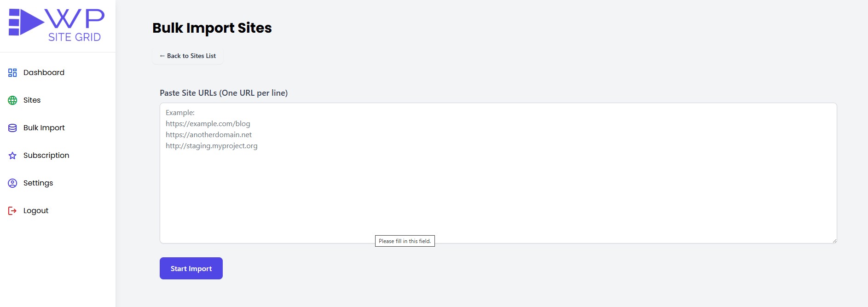
Task: Open Settings from the sidebar menu
Action: (38, 183)
